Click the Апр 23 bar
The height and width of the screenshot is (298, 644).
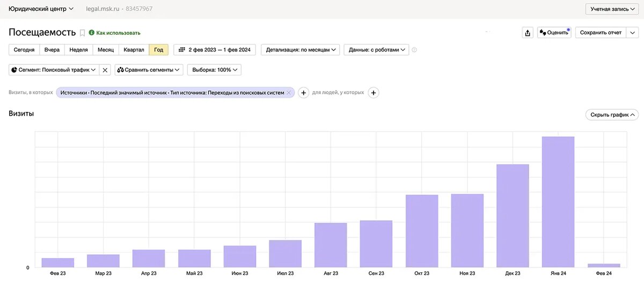[x=149, y=258]
